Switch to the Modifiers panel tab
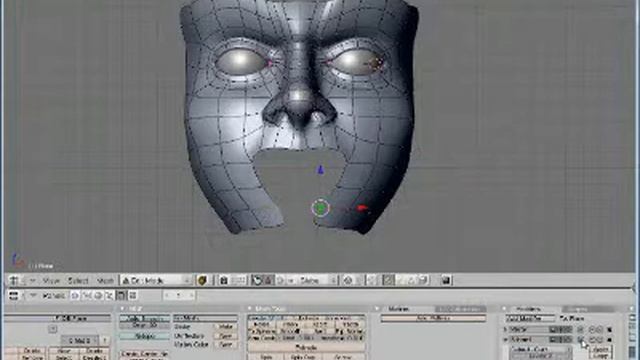Image resolution: width=640 pixels, height=360 pixels. [x=528, y=309]
